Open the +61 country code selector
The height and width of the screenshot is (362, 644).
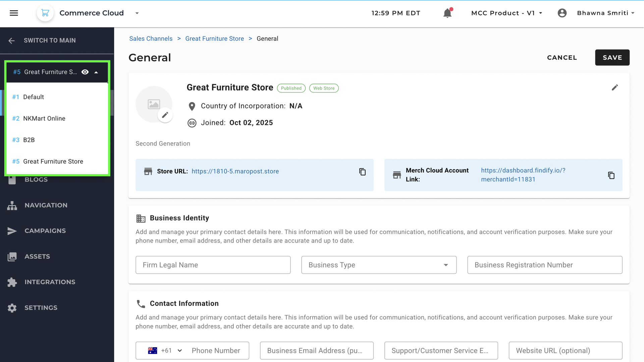165,351
